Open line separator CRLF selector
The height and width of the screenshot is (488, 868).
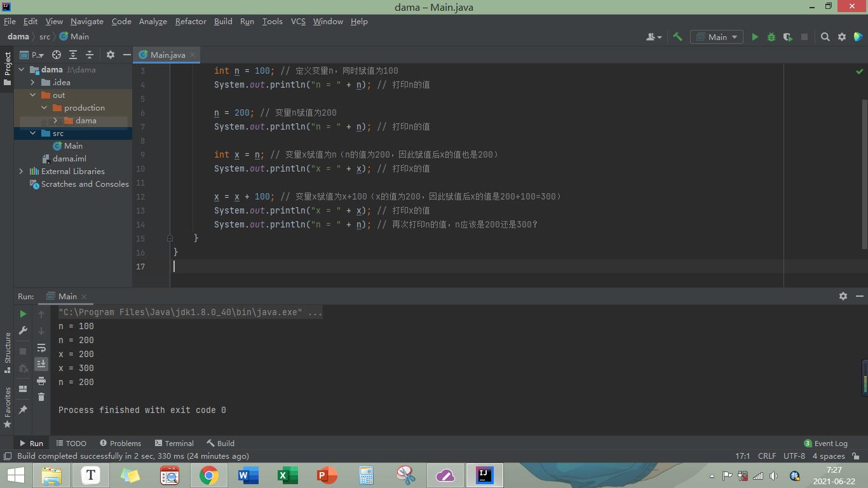(x=766, y=456)
